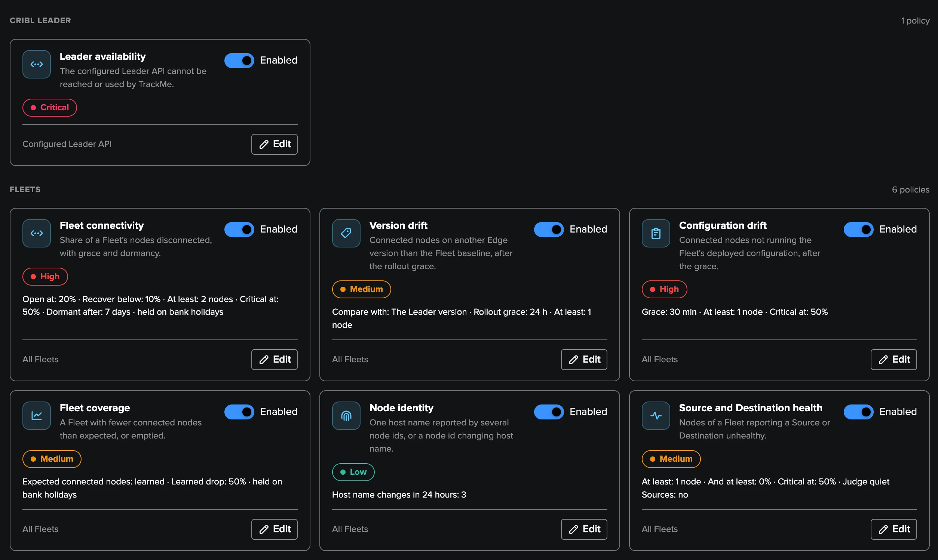This screenshot has width=938, height=560.
Task: Click the 'Fleet connectivity' card title
Action: coord(101,226)
